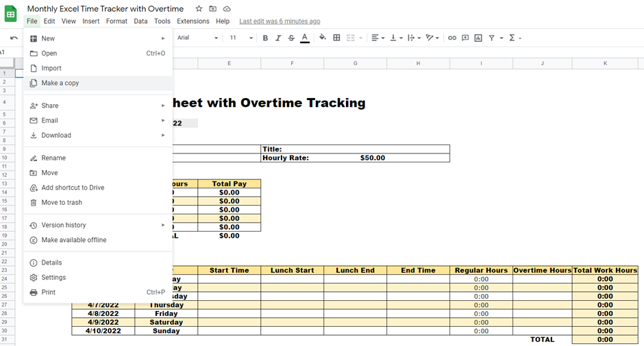This screenshot has width=644, height=346.
Task: Open vertical align options
Action: [x=396, y=38]
